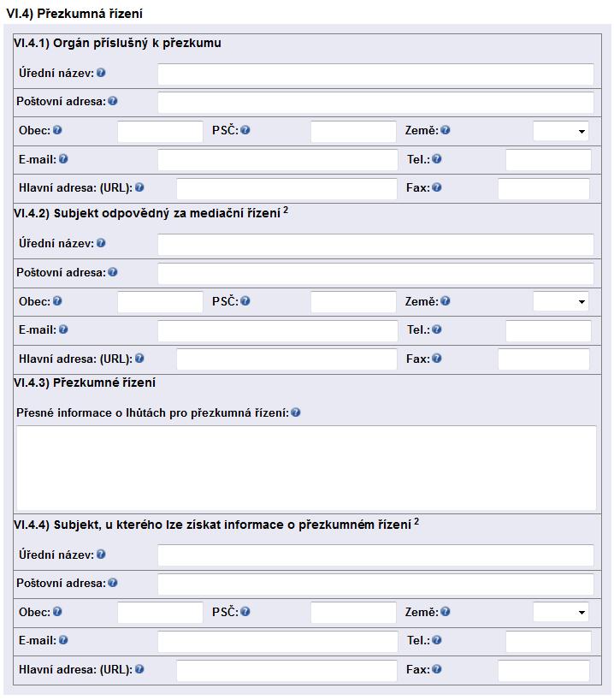This screenshot has width=614, height=700.
Task: Focus the Tel. field in section VI.4.1
Action: point(548,160)
